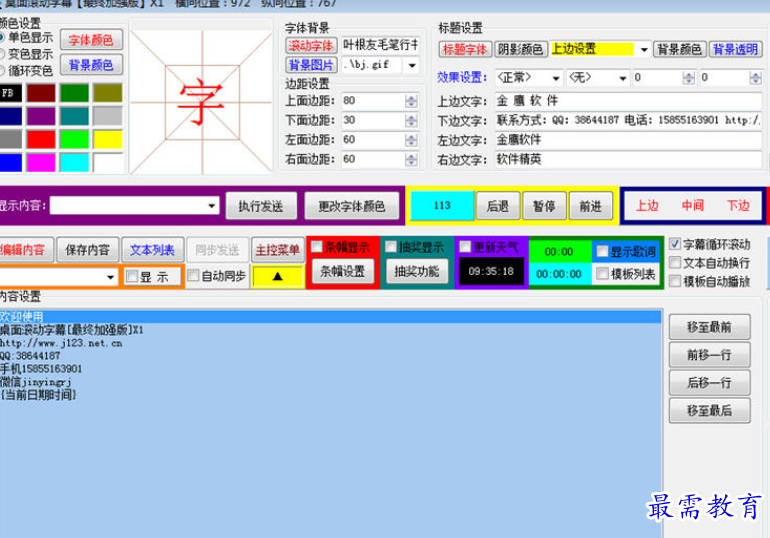Click the 执行发送 button
The height and width of the screenshot is (538, 770).
coord(261,206)
